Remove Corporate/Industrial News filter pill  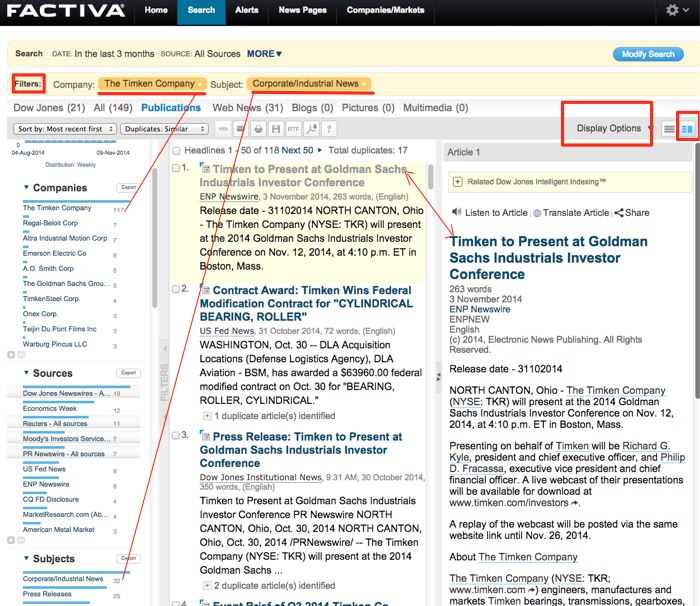[364, 84]
